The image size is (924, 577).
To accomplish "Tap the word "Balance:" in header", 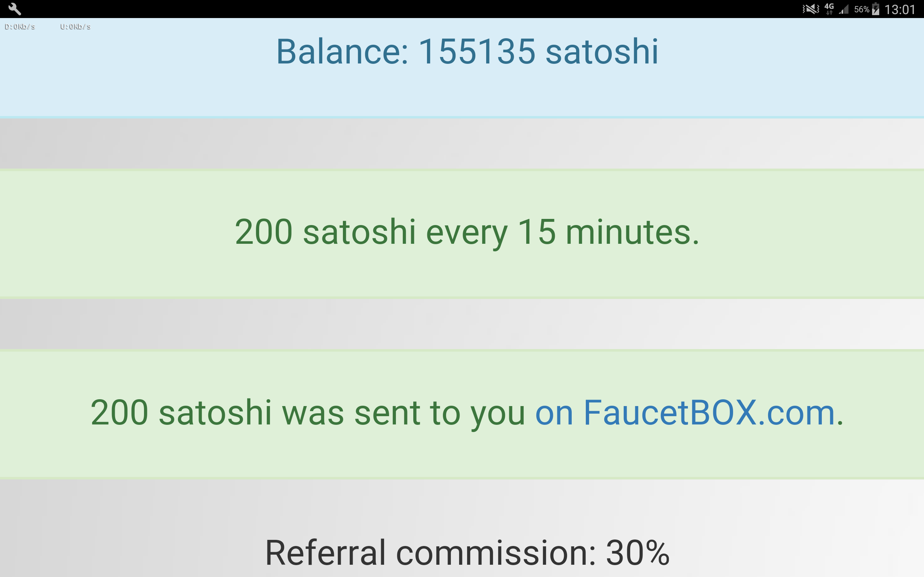I will pyautogui.click(x=343, y=52).
